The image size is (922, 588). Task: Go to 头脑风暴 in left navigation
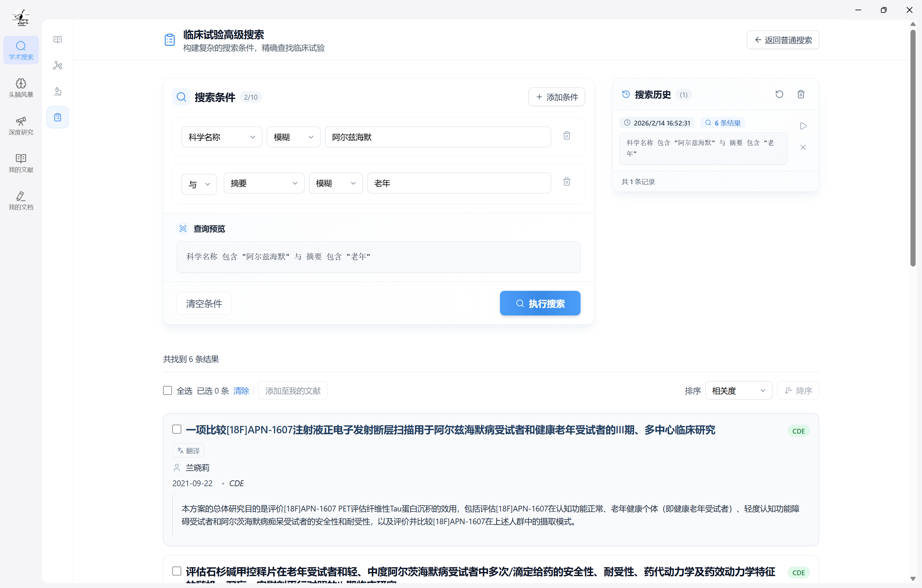(x=21, y=88)
